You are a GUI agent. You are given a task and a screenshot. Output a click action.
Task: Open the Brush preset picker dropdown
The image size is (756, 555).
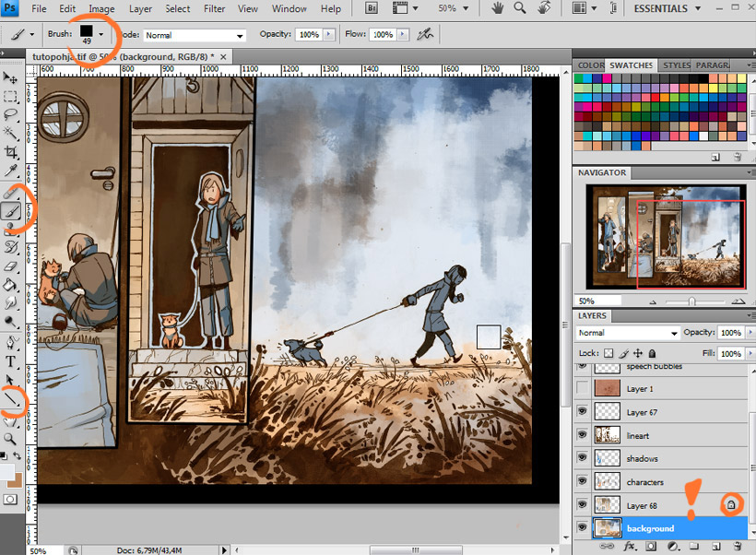pos(100,34)
